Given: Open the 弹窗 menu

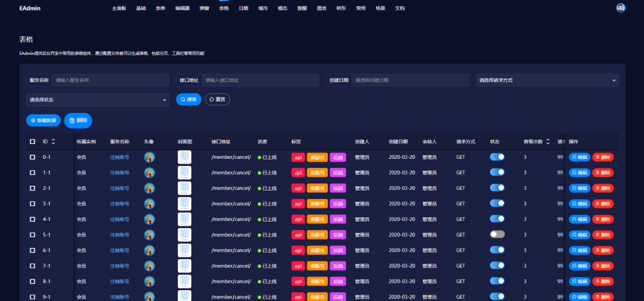Looking at the screenshot, I should (x=204, y=8).
